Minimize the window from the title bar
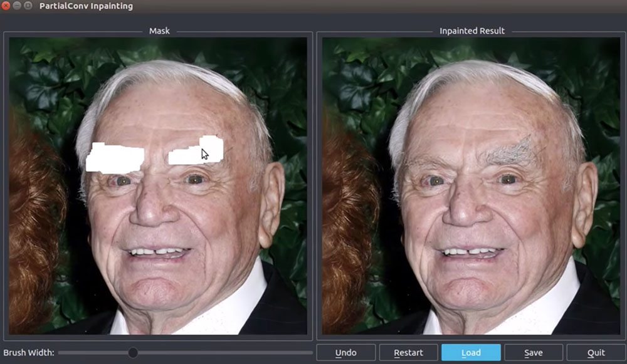The image size is (627, 364). (x=18, y=6)
